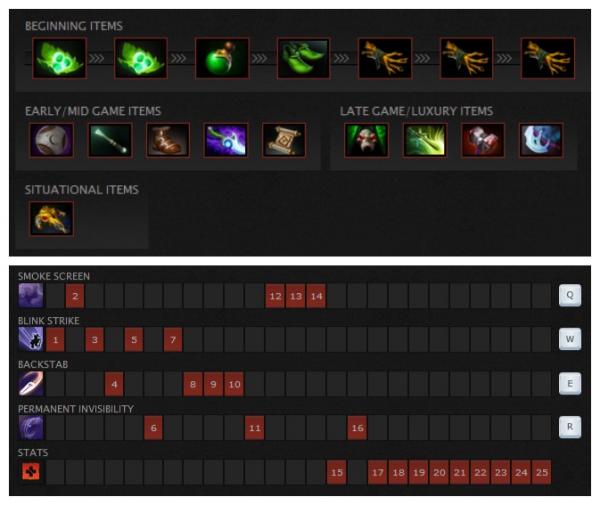This screenshot has height=505, width=600.
Task: Select level 10 cell in Backstab row
Action: (234, 384)
